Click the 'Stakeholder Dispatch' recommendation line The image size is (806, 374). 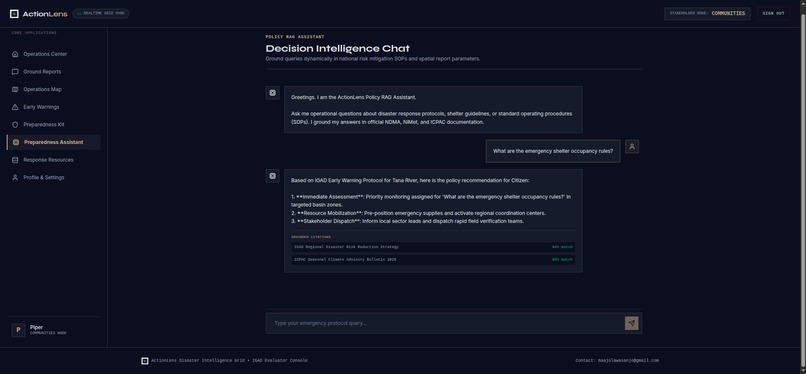pyautogui.click(x=407, y=221)
